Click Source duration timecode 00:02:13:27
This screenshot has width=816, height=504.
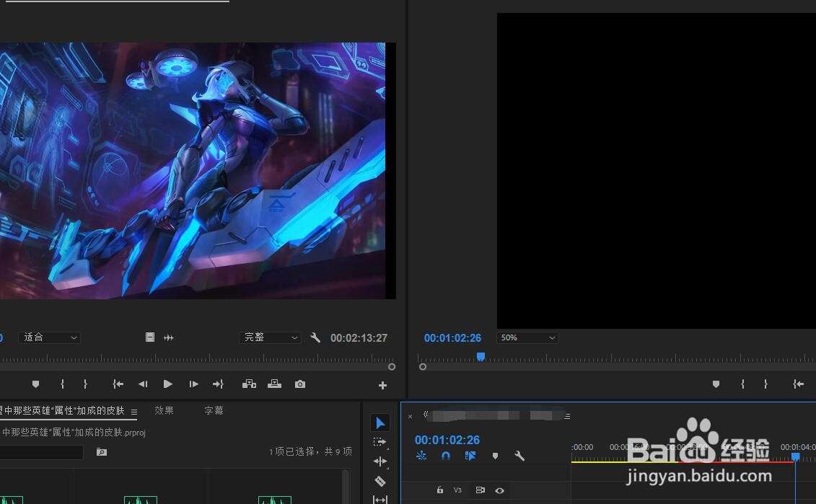(x=359, y=337)
